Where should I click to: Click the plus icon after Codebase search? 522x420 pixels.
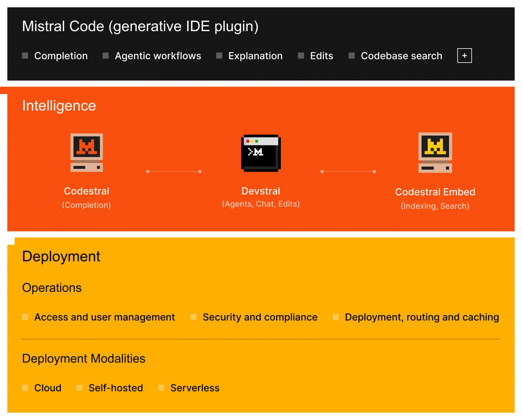(464, 56)
